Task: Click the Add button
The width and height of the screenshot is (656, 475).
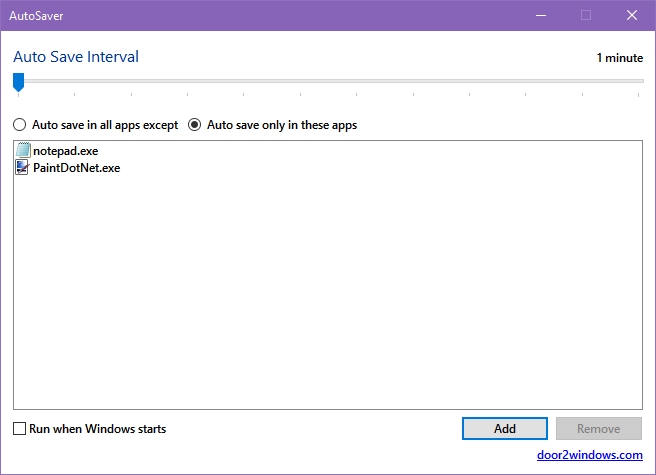Action: pyautogui.click(x=505, y=429)
